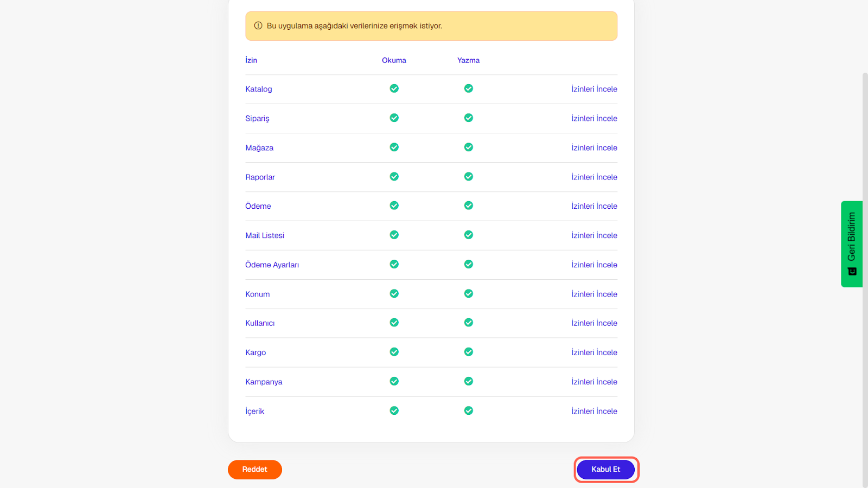Expand İçerik permissions via İzinleri İncele
Viewport: 868px width, 488px height.
tap(594, 411)
